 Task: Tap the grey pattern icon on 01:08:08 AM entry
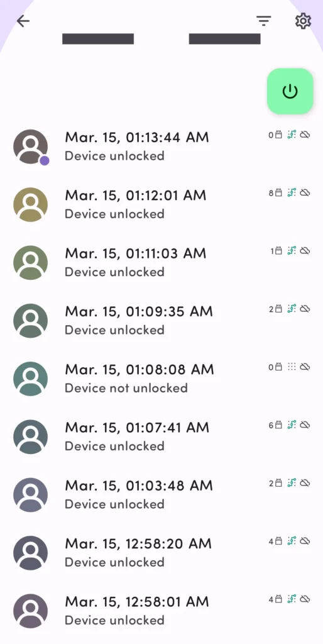[292, 367]
